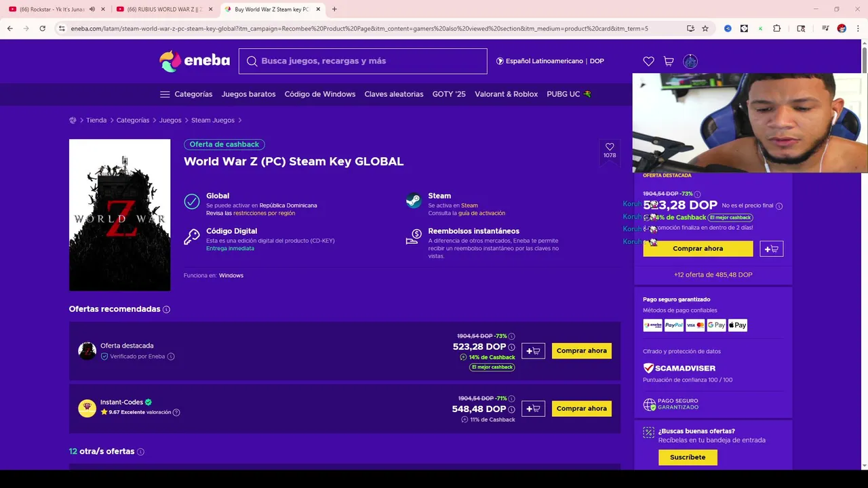Mute the Rockstar YouTube tab audio

(x=92, y=9)
